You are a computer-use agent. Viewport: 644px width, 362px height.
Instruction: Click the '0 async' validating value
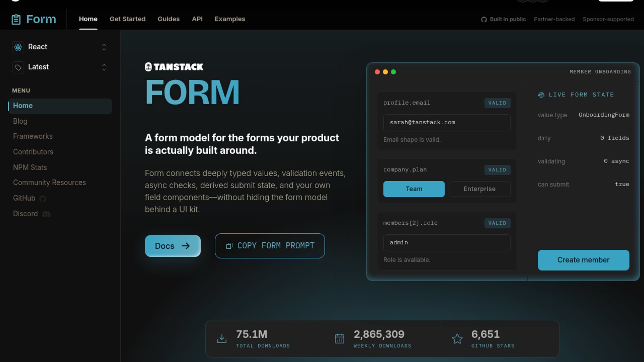(x=616, y=161)
